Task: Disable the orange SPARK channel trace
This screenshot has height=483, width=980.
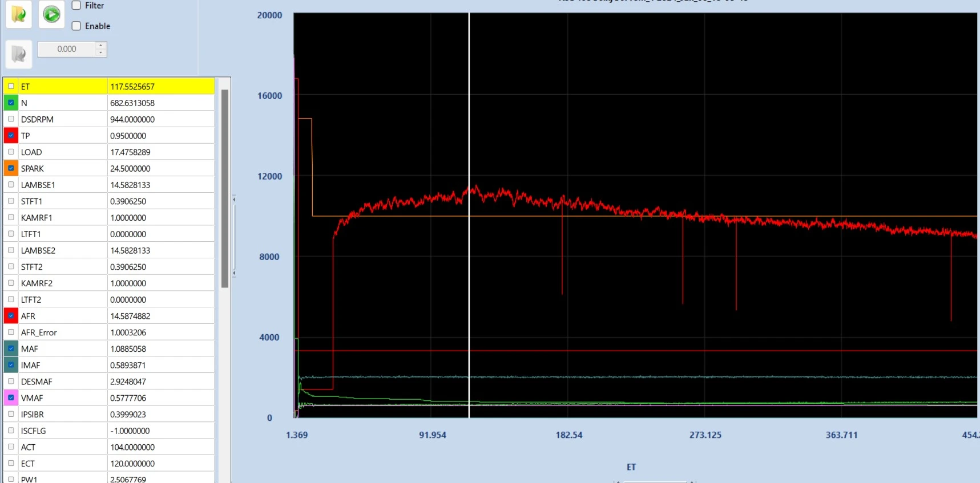Action: (11, 168)
